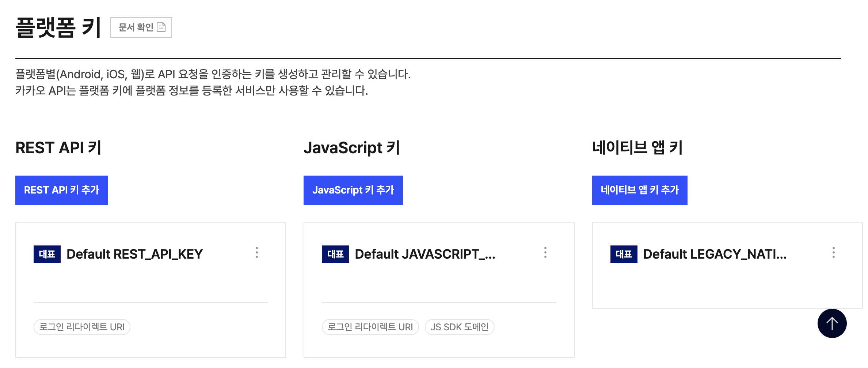Select 로그인 리다이렉트 URI tag in JavaScript card
Viewport: 868px width, 368px height.
pos(370,327)
